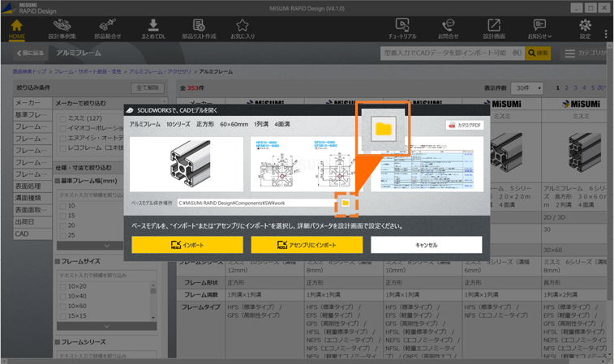Click キャンセル button in dialog
Screen dimensions: 614x364
tap(426, 245)
